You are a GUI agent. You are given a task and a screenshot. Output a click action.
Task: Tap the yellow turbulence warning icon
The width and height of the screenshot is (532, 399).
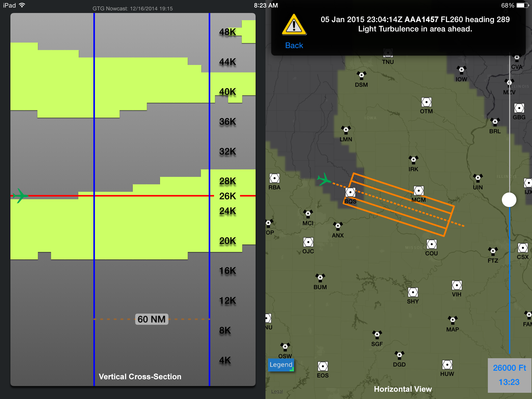294,25
